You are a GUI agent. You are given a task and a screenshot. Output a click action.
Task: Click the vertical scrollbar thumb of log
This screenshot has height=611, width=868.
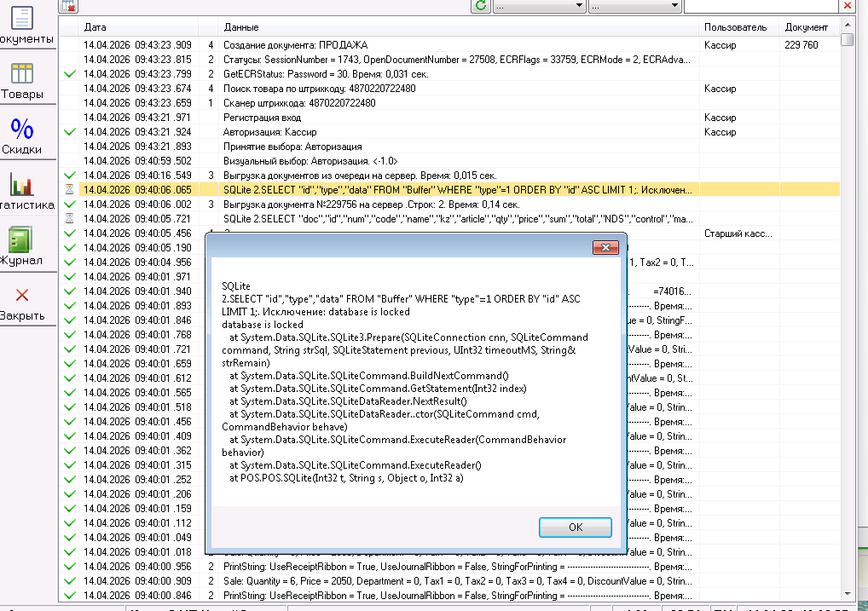[847, 40]
